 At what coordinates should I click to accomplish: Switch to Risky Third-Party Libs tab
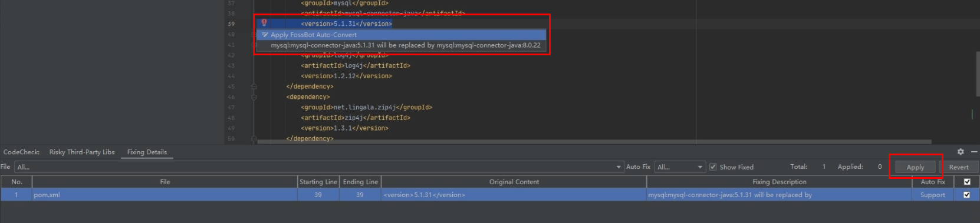tap(82, 152)
